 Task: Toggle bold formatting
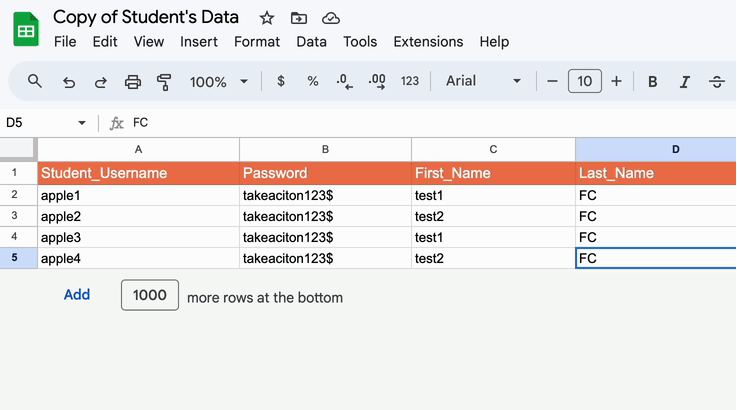652,82
